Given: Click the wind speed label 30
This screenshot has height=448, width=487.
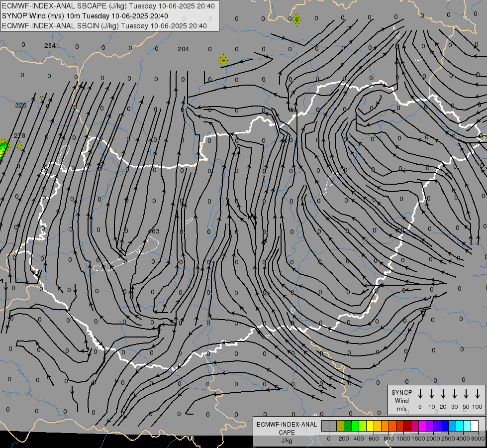Looking at the screenshot, I should click(454, 407).
